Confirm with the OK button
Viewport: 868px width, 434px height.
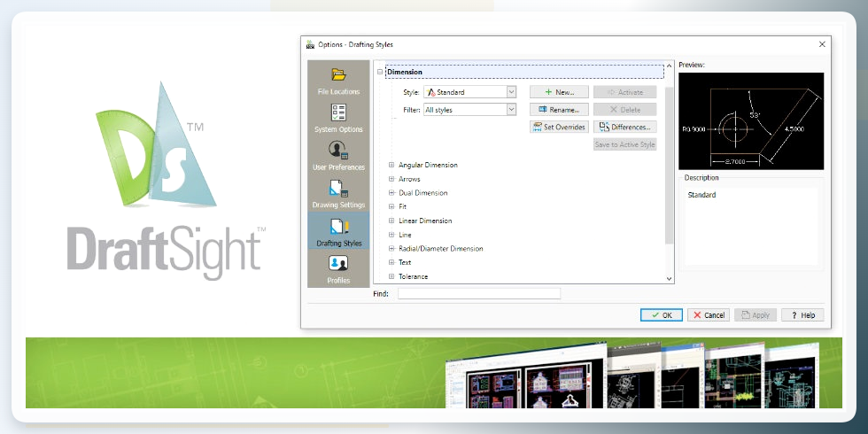click(x=662, y=315)
